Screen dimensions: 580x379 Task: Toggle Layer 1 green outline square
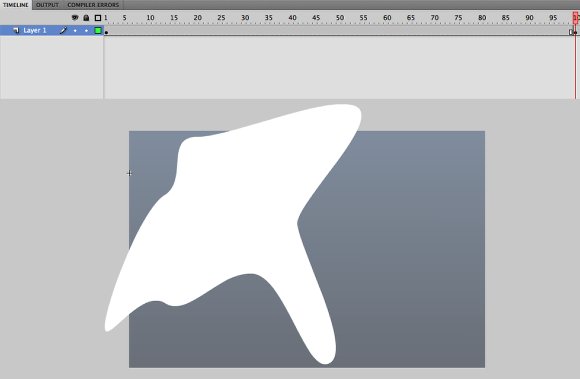(98, 30)
